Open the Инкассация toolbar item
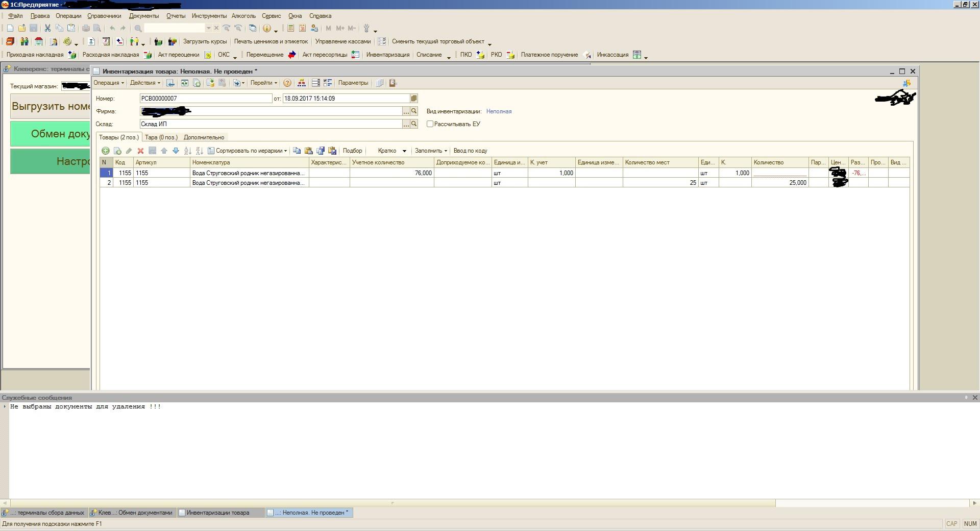Screen dimensions: 980x531 tap(612, 55)
